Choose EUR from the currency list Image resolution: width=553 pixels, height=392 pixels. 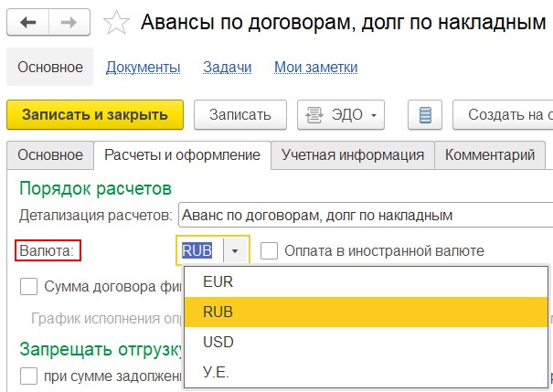coord(218,281)
